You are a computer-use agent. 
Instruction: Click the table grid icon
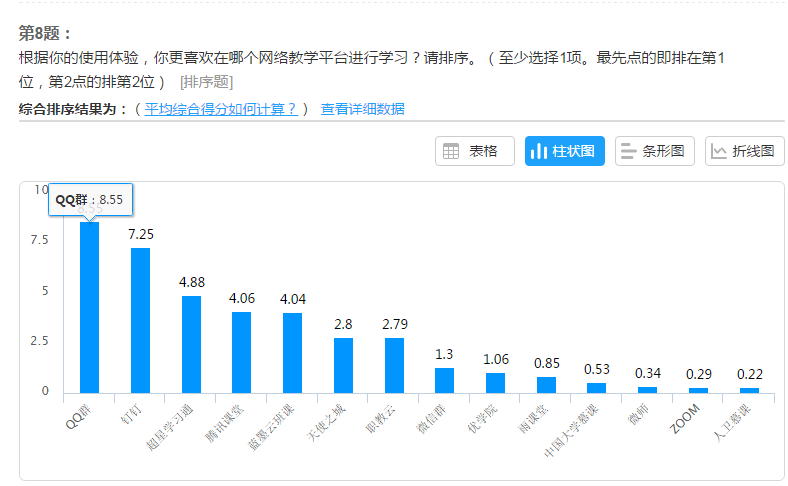pyautogui.click(x=452, y=151)
